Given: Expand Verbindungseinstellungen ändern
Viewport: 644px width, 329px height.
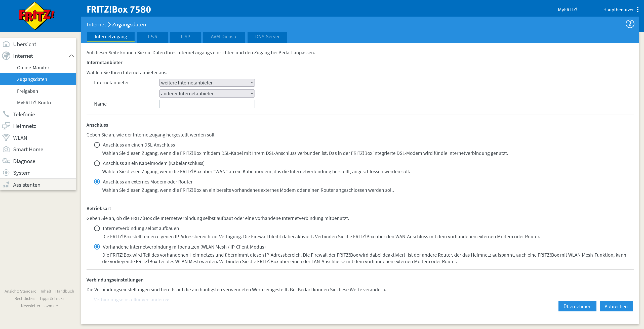Looking at the screenshot, I should [x=131, y=300].
